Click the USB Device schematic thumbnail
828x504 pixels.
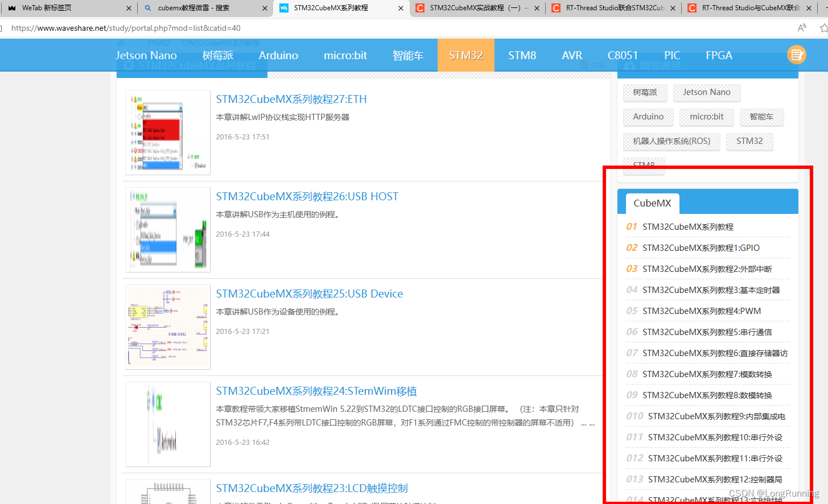167,327
